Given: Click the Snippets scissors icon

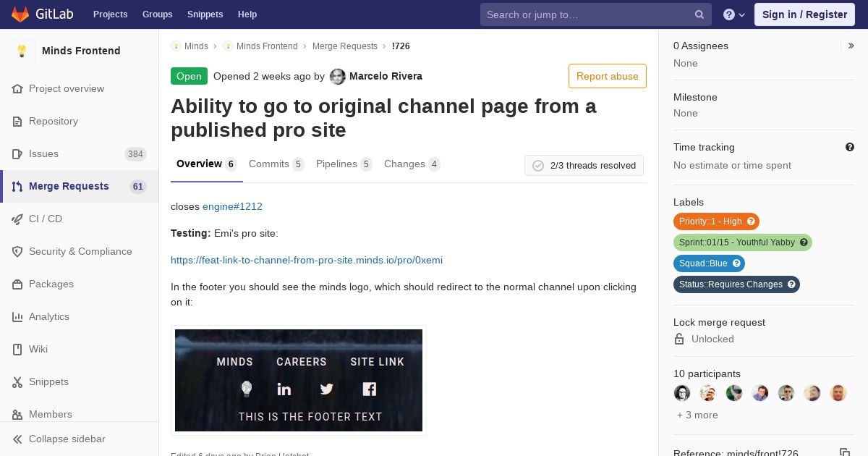Looking at the screenshot, I should click(x=17, y=381).
